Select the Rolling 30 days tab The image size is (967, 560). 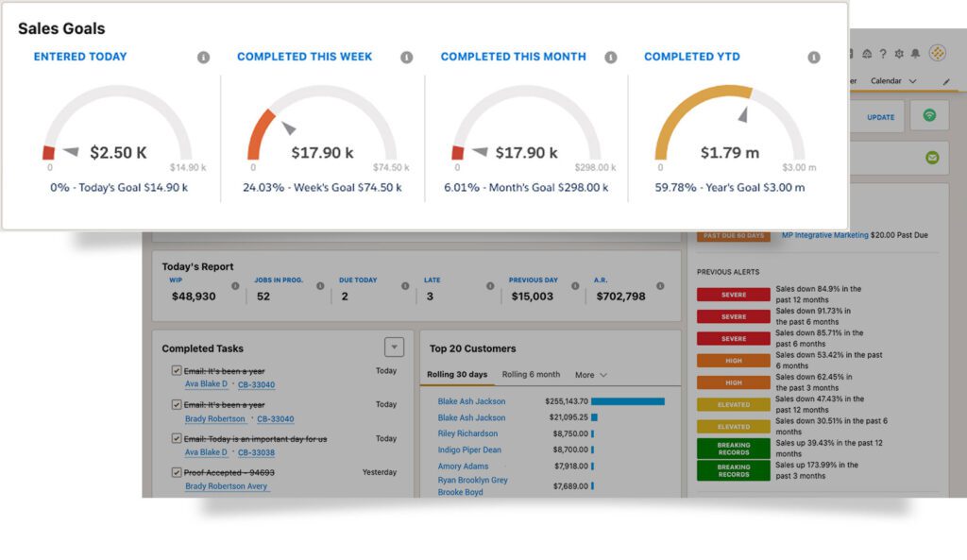coord(459,374)
